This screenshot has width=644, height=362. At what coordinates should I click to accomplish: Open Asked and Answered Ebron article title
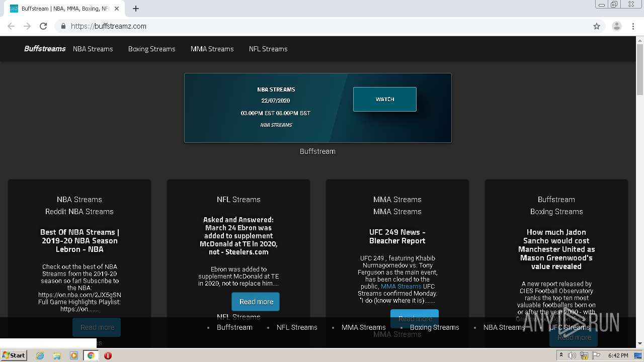pyautogui.click(x=238, y=236)
